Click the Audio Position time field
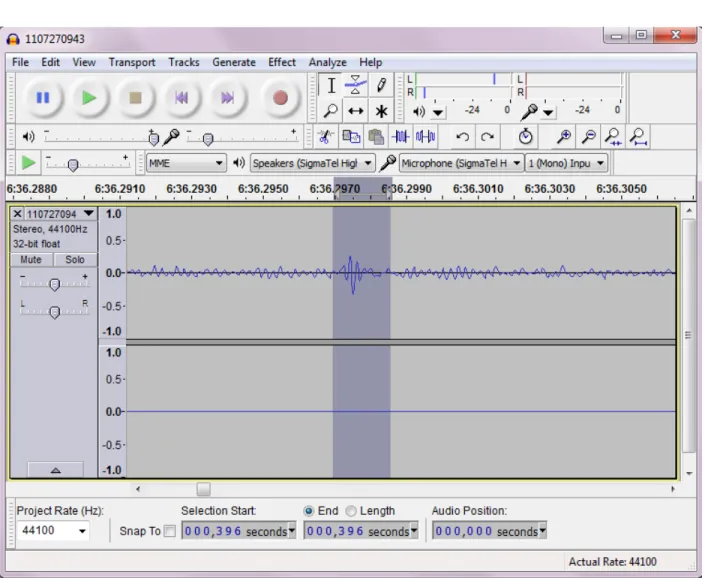705x578 pixels. click(489, 531)
